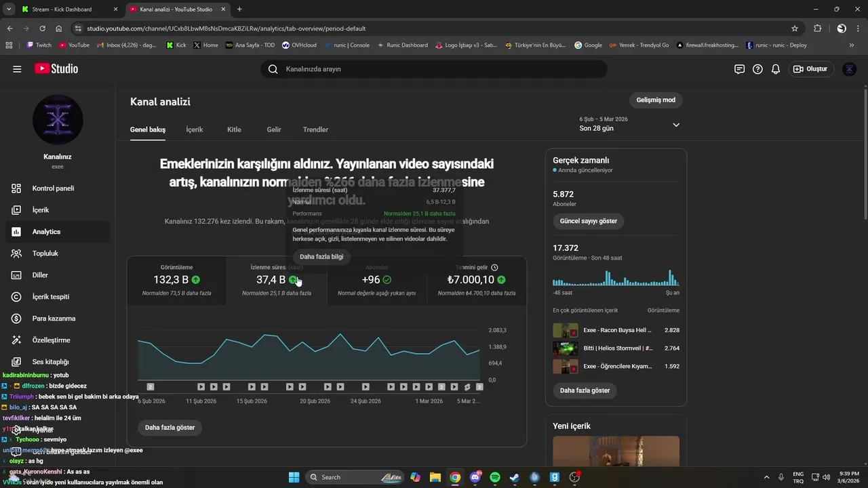Open Ses kitaplığı in the sidebar

point(58,362)
